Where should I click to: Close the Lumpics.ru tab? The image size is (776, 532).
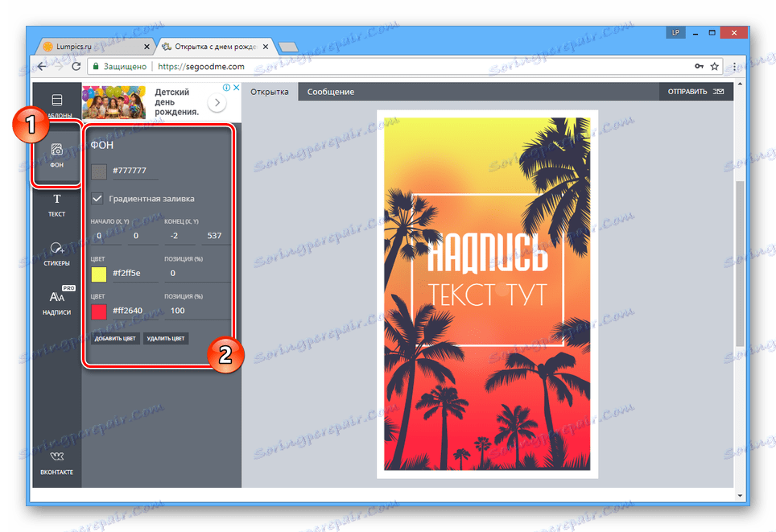[x=147, y=47]
